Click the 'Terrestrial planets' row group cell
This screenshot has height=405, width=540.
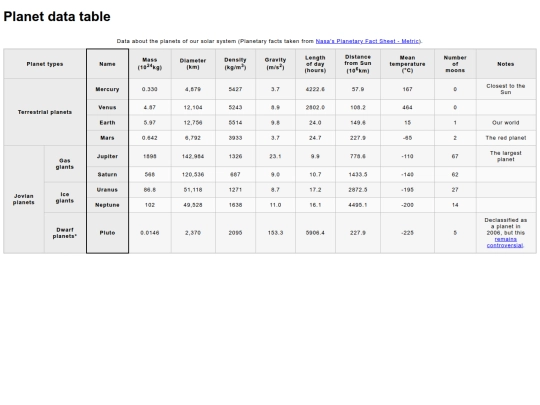pos(45,112)
